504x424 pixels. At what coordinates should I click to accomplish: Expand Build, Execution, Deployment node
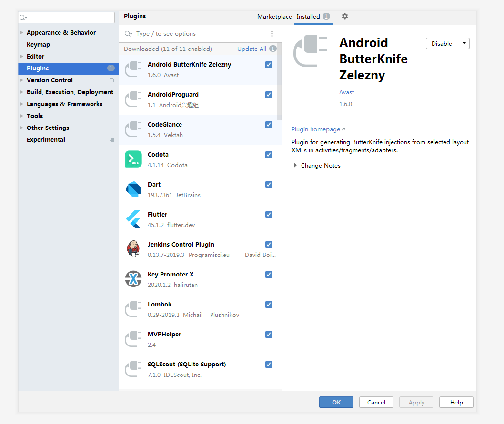[x=21, y=92]
